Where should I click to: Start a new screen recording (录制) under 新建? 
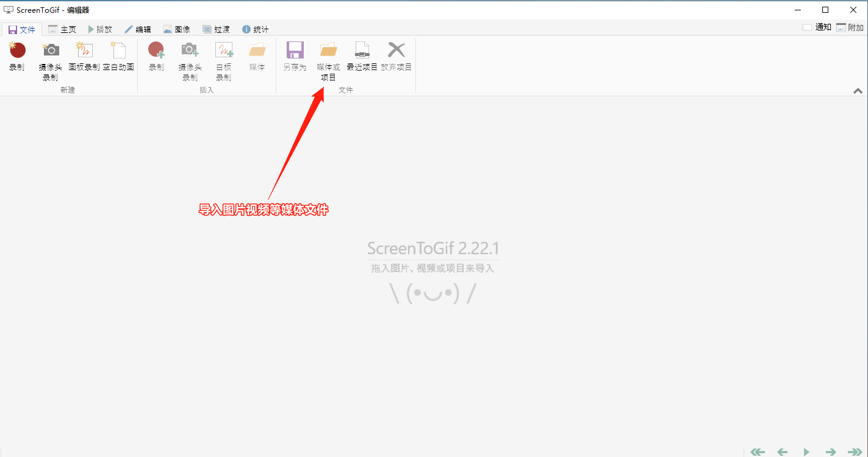tap(17, 57)
